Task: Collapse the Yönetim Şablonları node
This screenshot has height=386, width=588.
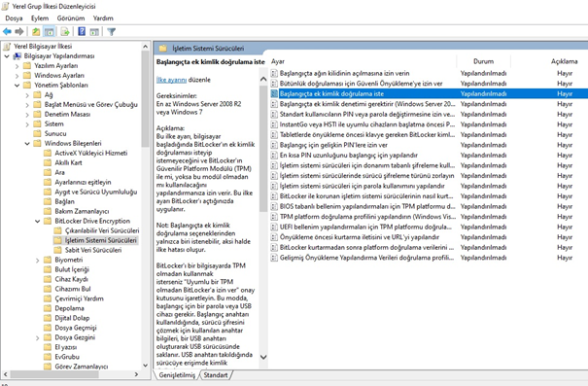Action: pos(17,86)
